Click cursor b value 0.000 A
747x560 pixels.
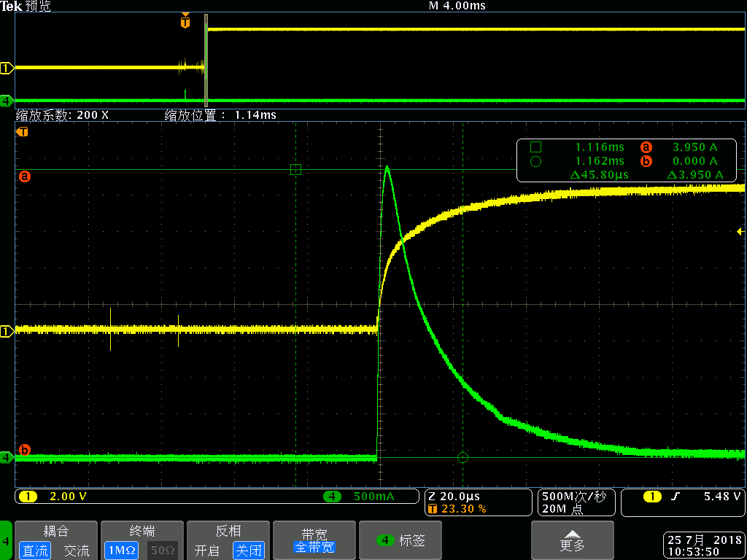(695, 161)
